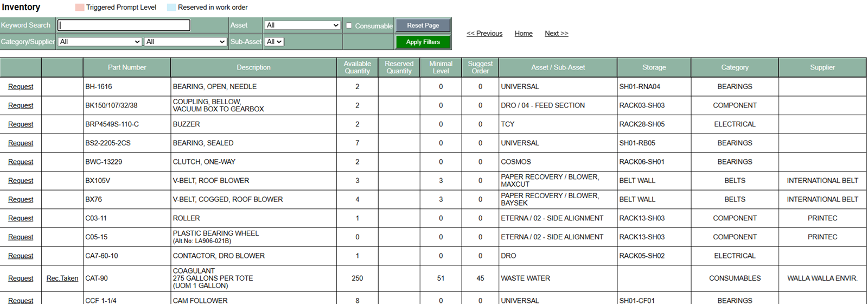Tick the Consumable checkbox
This screenshot has width=868, height=304.
tap(349, 26)
